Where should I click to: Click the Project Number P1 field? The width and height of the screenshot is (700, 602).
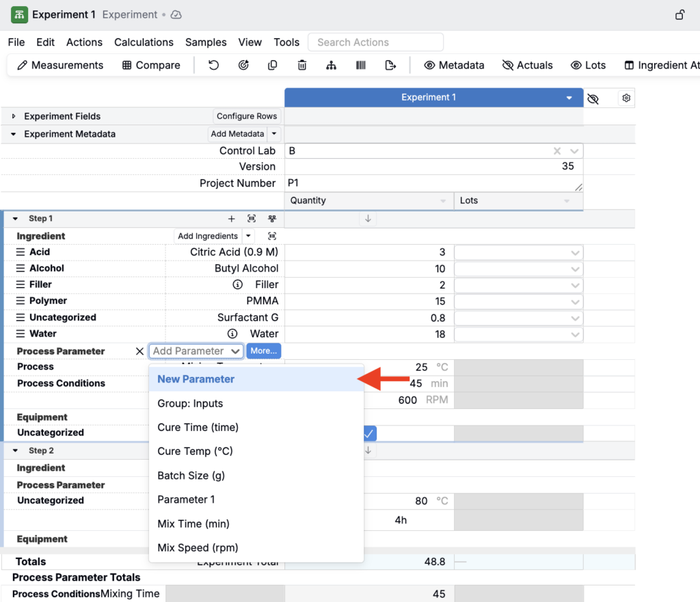[x=433, y=183]
